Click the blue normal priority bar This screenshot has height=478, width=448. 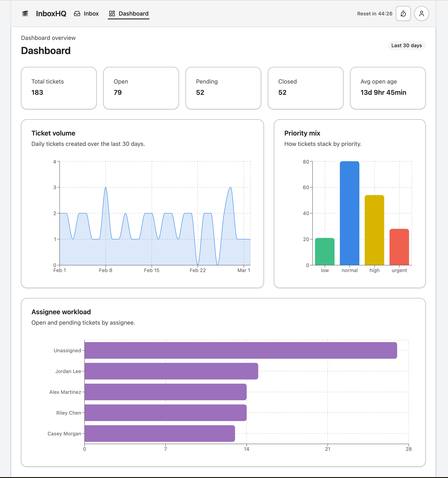tap(350, 213)
